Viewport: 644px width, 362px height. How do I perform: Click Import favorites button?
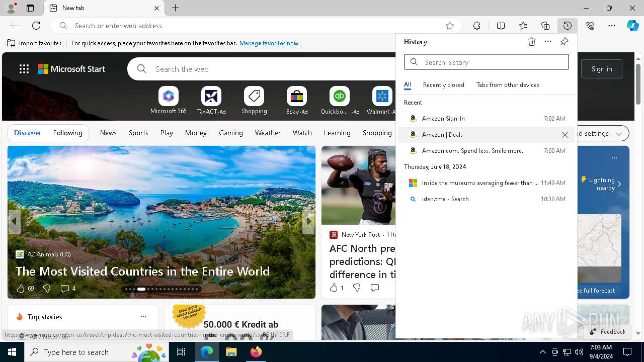34,43
